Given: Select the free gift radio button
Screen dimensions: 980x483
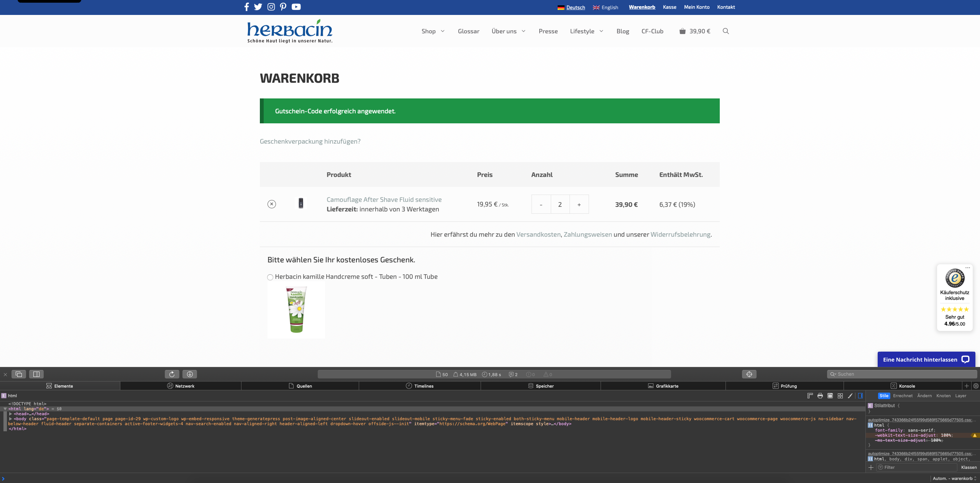Looking at the screenshot, I should [270, 276].
